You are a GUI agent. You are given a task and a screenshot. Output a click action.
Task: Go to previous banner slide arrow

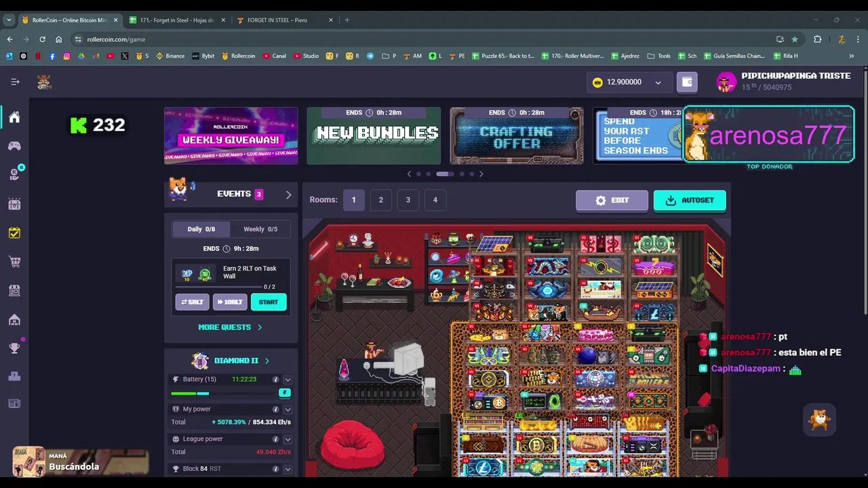pos(409,174)
